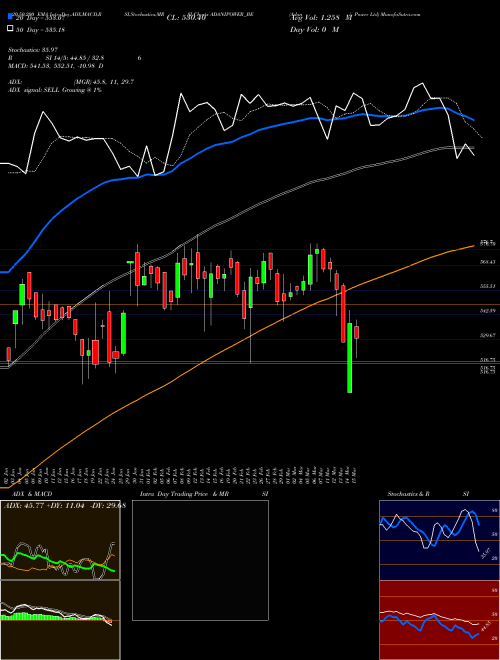Click the 555.51 price axis label
Screen dimensions: 500x660
(487, 286)
